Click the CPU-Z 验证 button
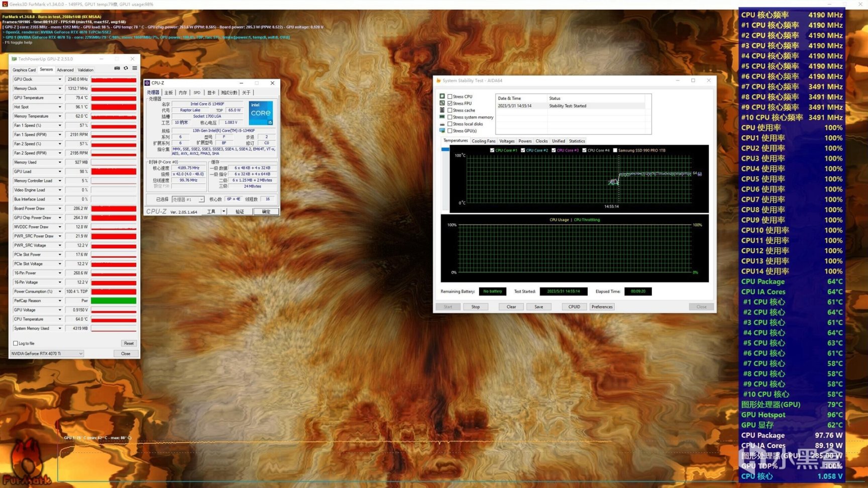The image size is (868, 488). (240, 212)
